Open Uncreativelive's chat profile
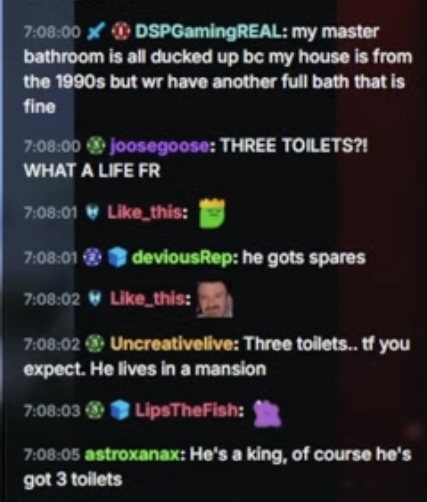This screenshot has height=502, width=427. [172, 344]
